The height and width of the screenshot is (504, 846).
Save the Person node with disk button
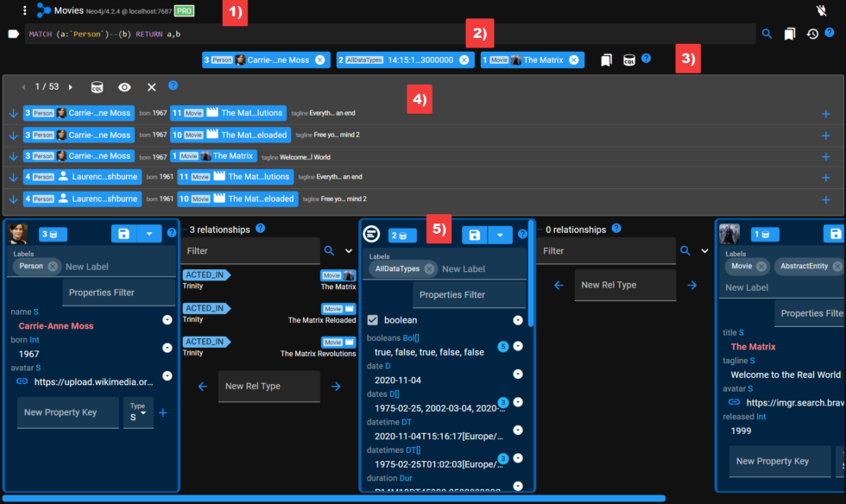[123, 234]
